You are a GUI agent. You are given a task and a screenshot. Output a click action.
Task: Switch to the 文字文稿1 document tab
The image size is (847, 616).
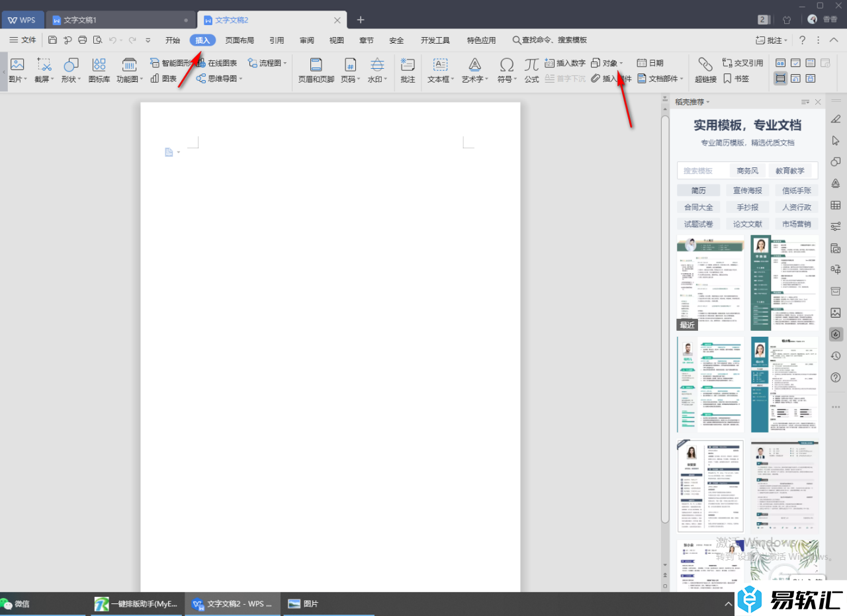tap(121, 20)
